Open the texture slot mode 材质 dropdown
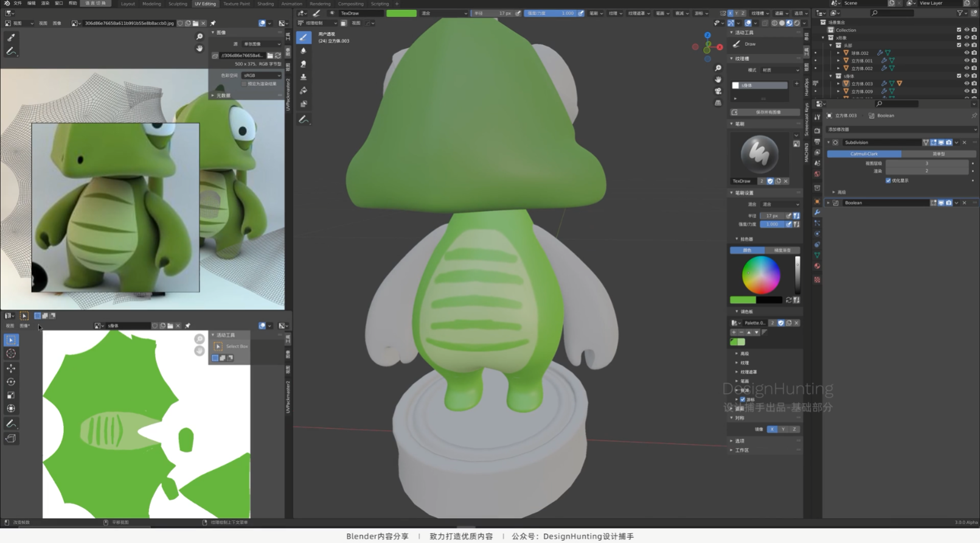This screenshot has height=543, width=980. click(x=780, y=70)
